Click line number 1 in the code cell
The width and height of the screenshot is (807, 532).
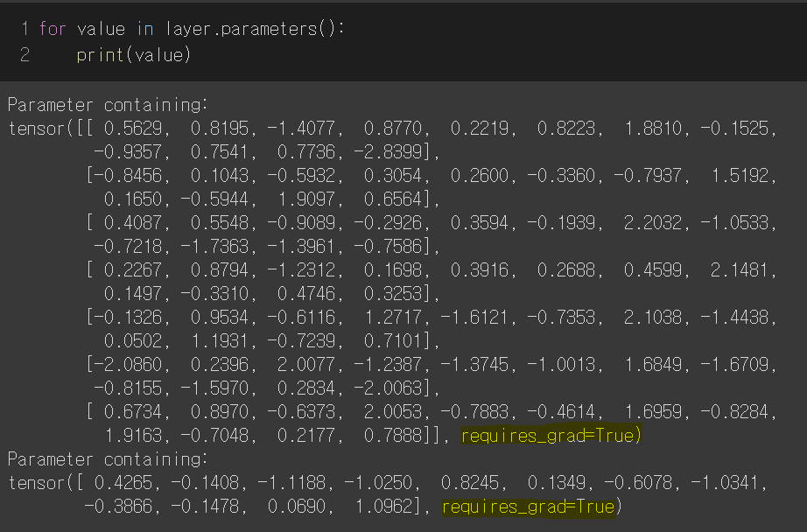25,29
